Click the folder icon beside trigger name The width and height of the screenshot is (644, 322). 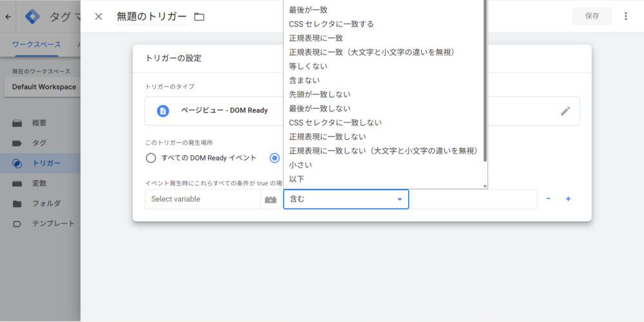(x=199, y=17)
